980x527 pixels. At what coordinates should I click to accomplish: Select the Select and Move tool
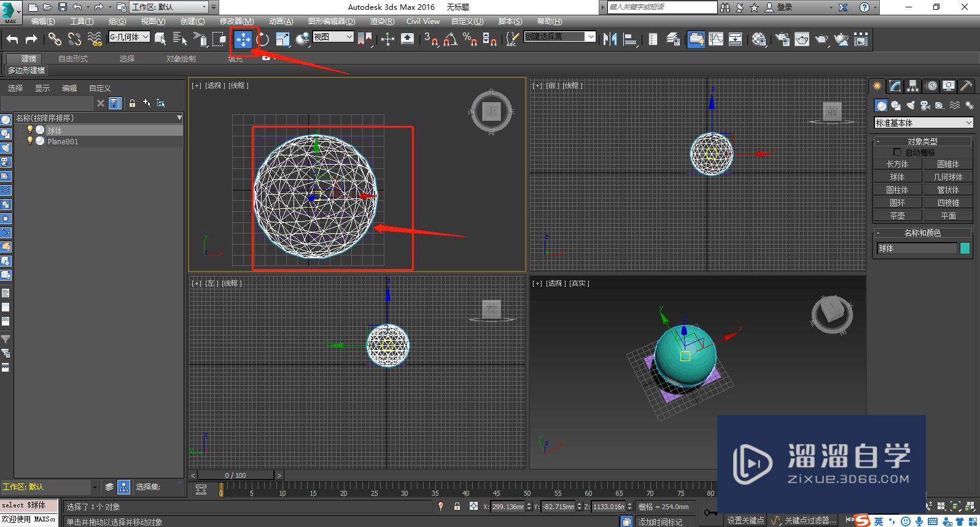(x=243, y=40)
